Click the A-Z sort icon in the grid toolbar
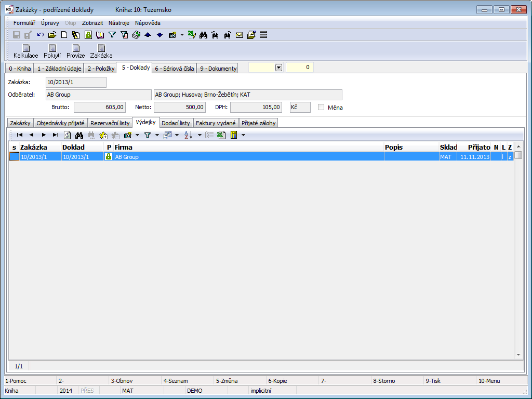532x399 pixels. 188,135
